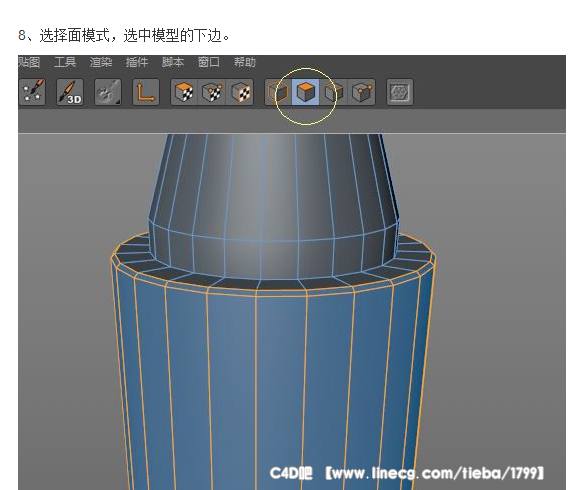
Task: Open the 帮助 menu
Action: pyautogui.click(x=245, y=62)
